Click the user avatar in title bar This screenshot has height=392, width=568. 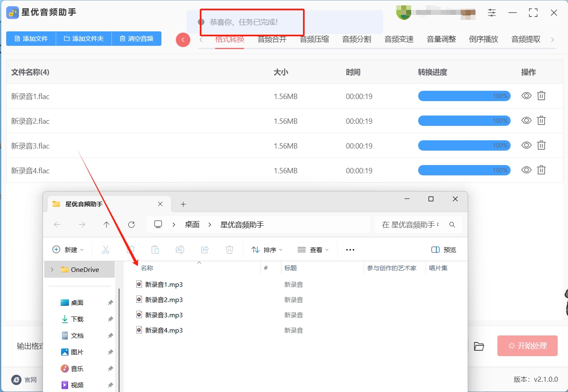tap(404, 12)
